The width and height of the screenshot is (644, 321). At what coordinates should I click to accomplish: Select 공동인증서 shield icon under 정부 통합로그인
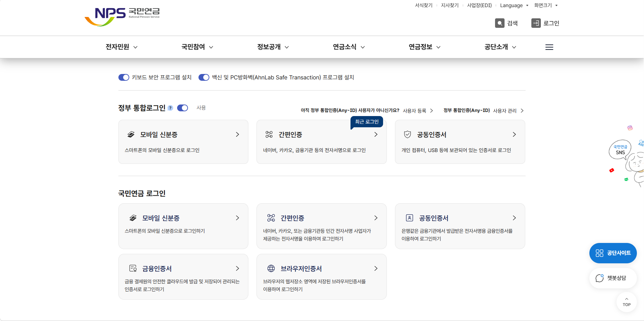coord(408,134)
